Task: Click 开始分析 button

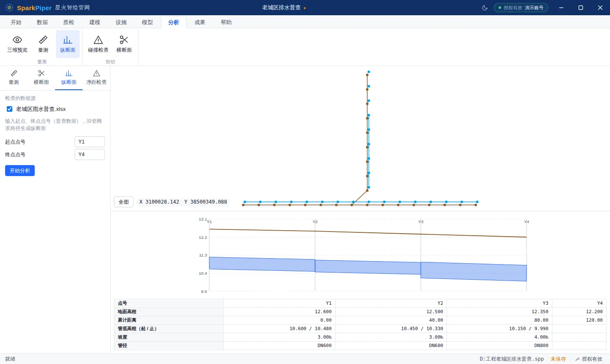Action: [20, 171]
